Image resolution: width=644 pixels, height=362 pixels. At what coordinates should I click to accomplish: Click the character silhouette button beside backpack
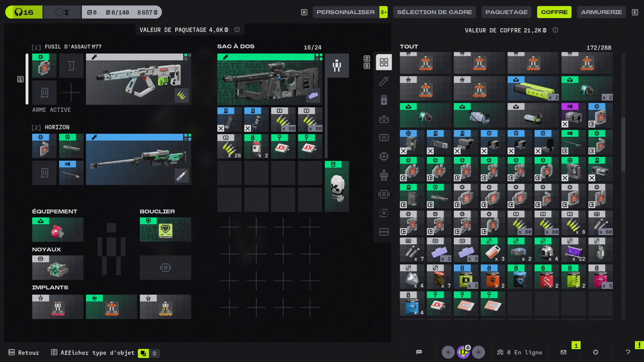click(x=337, y=66)
